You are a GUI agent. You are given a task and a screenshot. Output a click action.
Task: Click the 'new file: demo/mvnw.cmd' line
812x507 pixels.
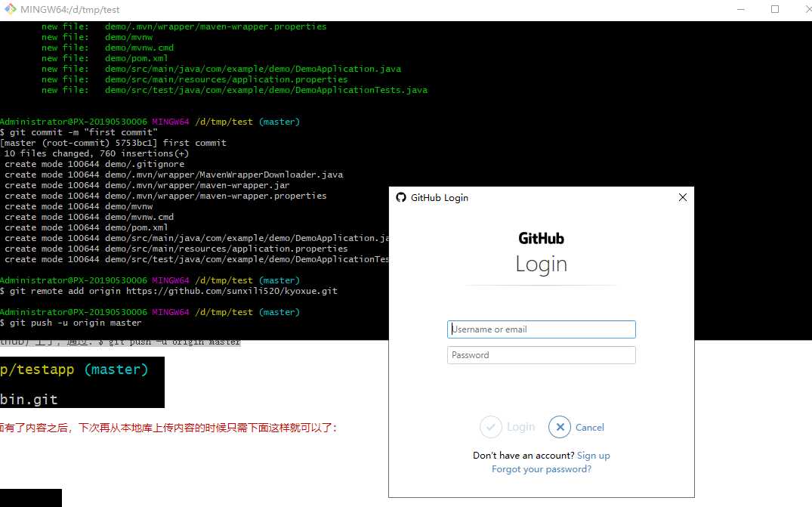[x=108, y=48]
